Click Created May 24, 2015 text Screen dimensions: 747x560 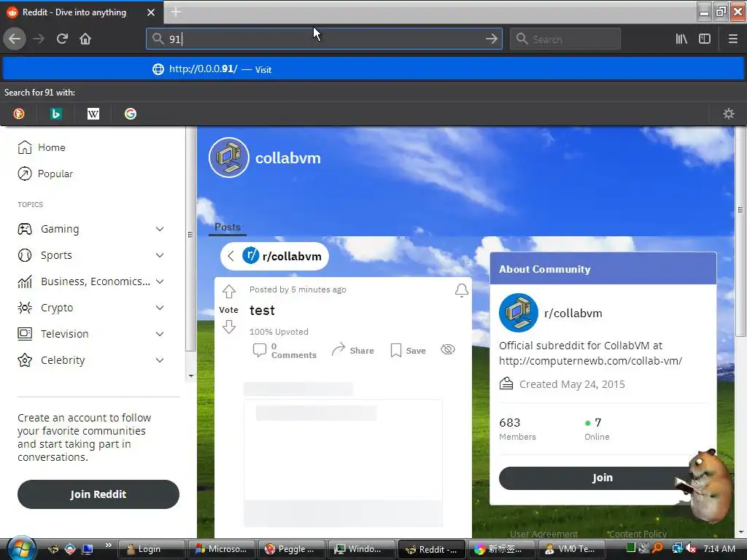coord(572,384)
